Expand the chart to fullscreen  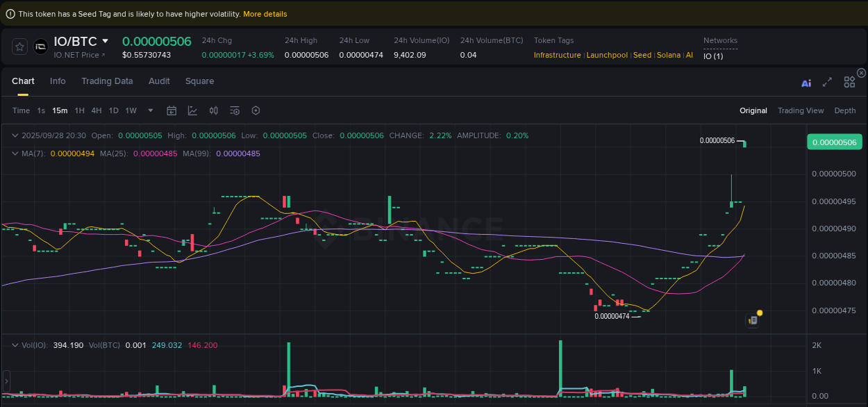pyautogui.click(x=827, y=82)
